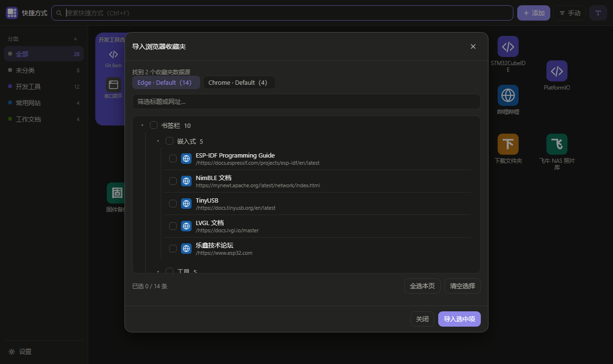Click the Git Bash shortcut icon
Image resolution: width=613 pixels, height=364 pixels.
click(x=114, y=54)
